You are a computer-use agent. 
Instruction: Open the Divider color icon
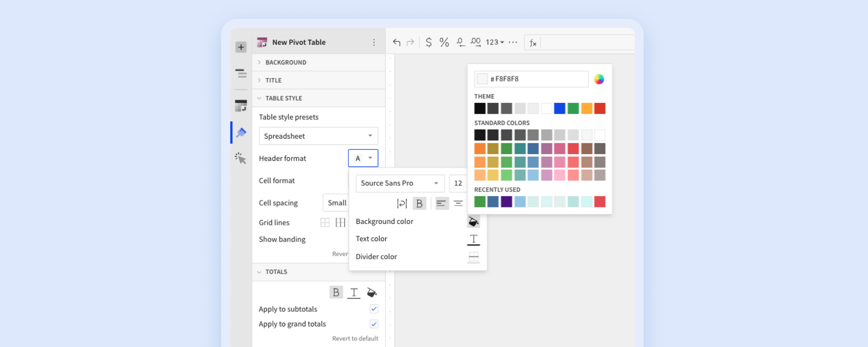473,257
